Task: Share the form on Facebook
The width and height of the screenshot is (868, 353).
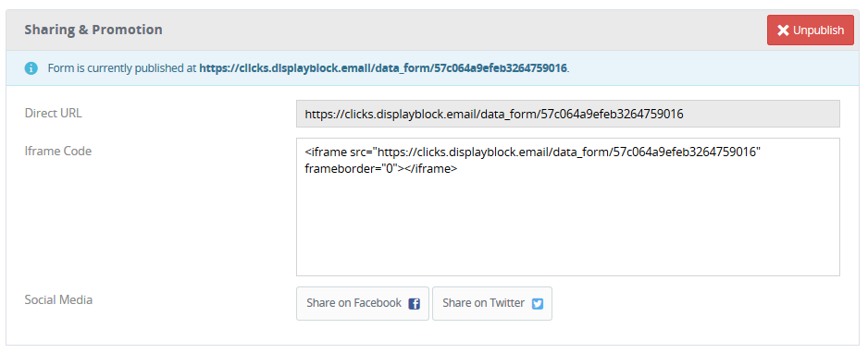Action: 363,303
